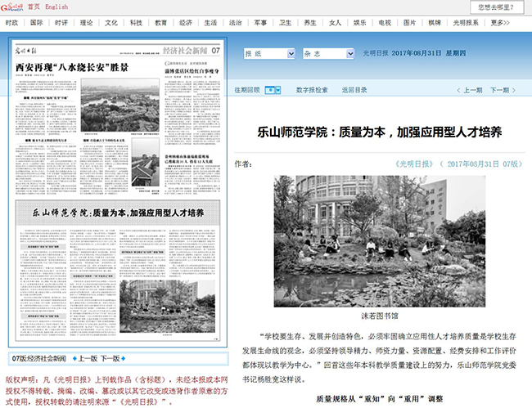
Task: Open the 时政 menu item
Action: click(11, 23)
